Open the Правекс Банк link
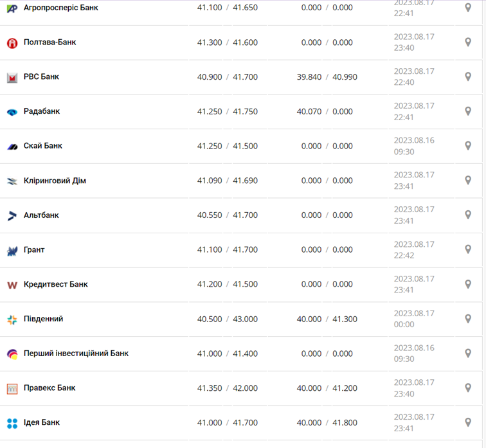Screen dimensions: 486x448 click(50, 388)
